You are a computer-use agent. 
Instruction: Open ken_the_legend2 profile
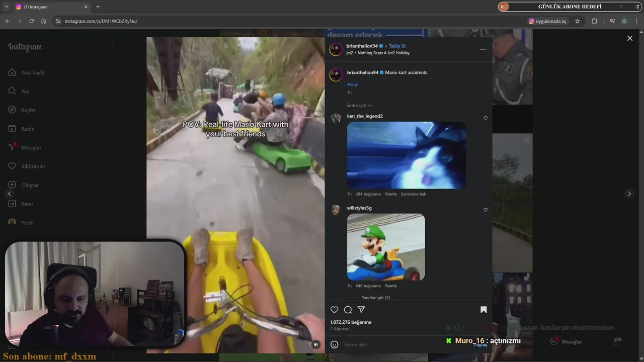point(365,116)
